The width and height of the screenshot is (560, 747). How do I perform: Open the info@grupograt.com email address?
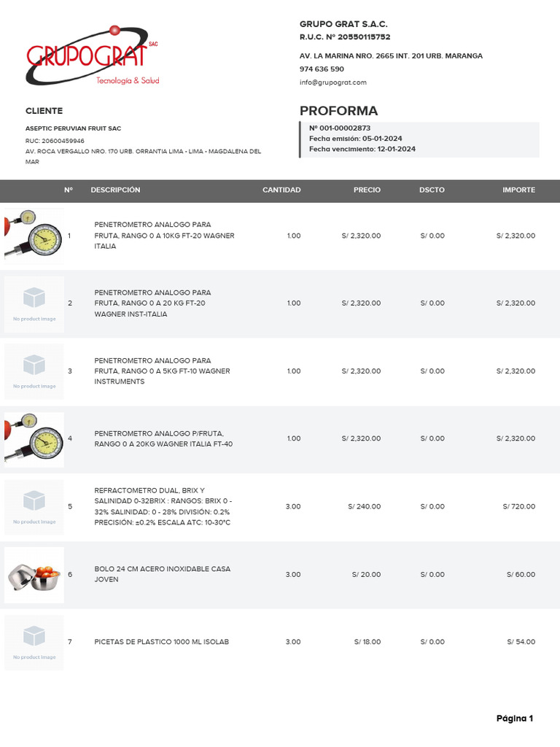click(x=332, y=82)
